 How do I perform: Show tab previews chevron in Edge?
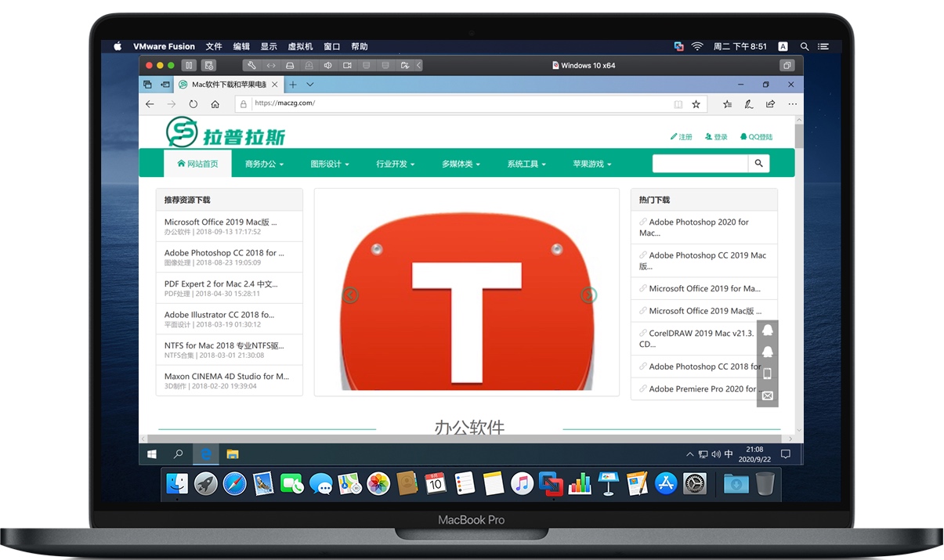[310, 85]
